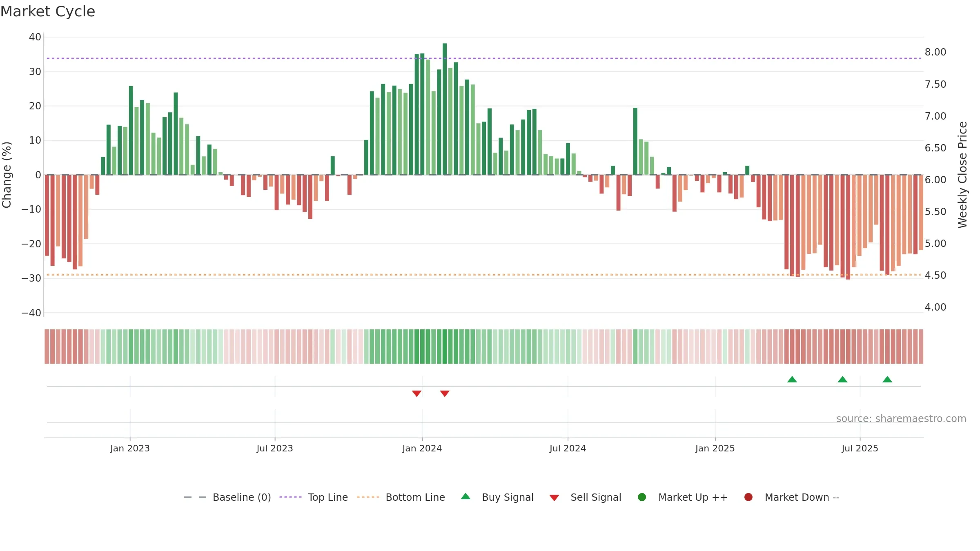Image resolution: width=980 pixels, height=551 pixels.
Task: Click the Market Down -- red circle legend icon
Action: tap(748, 497)
